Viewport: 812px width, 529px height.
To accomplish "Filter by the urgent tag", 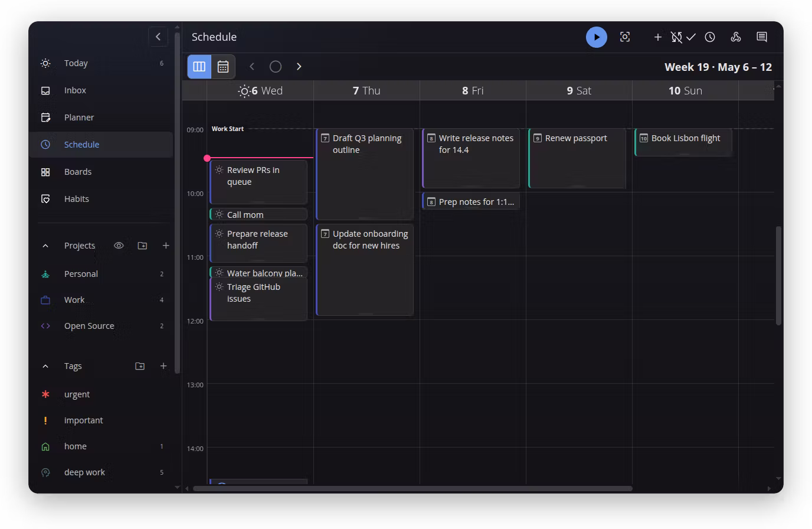I will click(101, 394).
